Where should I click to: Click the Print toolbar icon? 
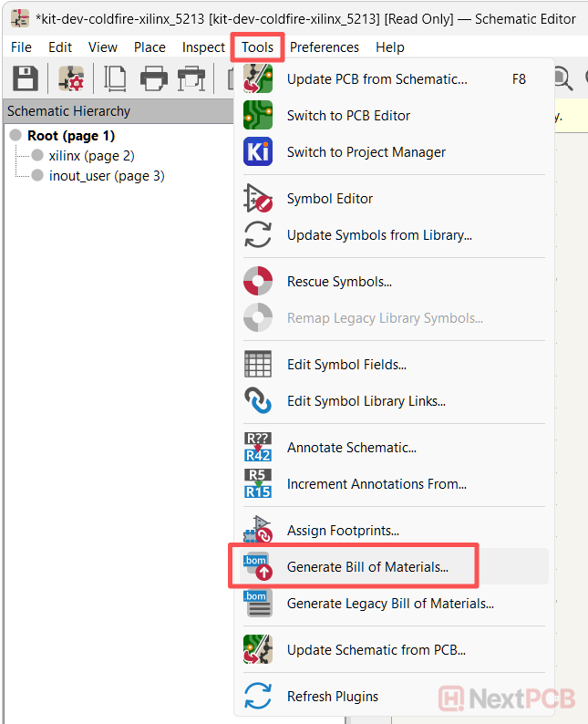click(153, 78)
